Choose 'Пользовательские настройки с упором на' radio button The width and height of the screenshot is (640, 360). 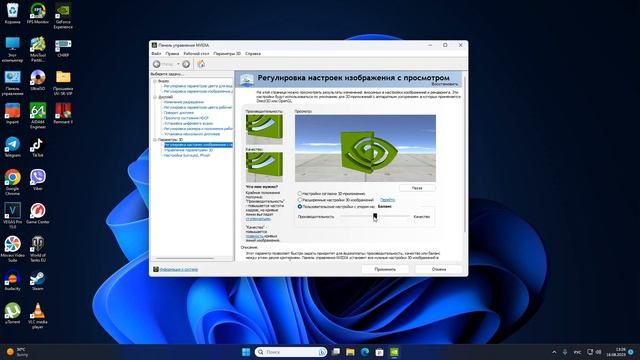pos(300,207)
